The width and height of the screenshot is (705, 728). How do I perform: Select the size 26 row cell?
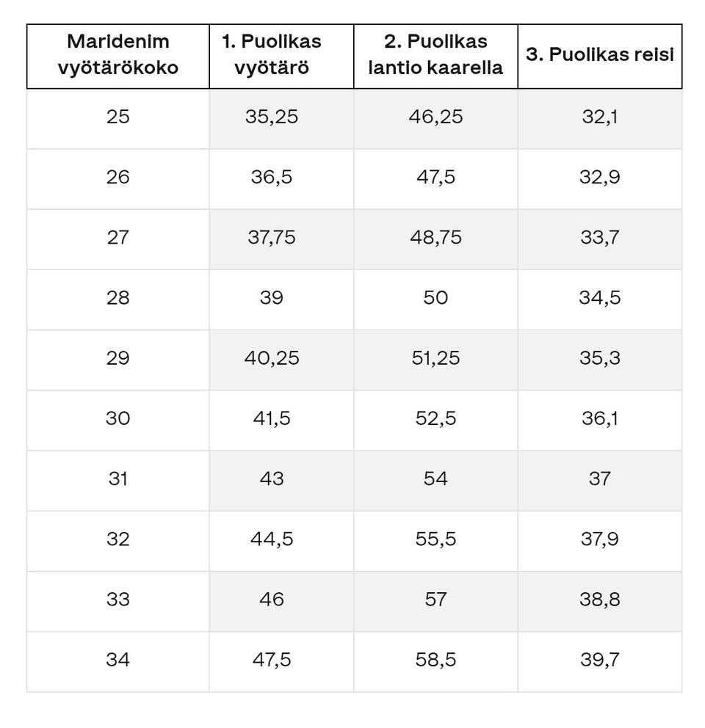click(117, 177)
